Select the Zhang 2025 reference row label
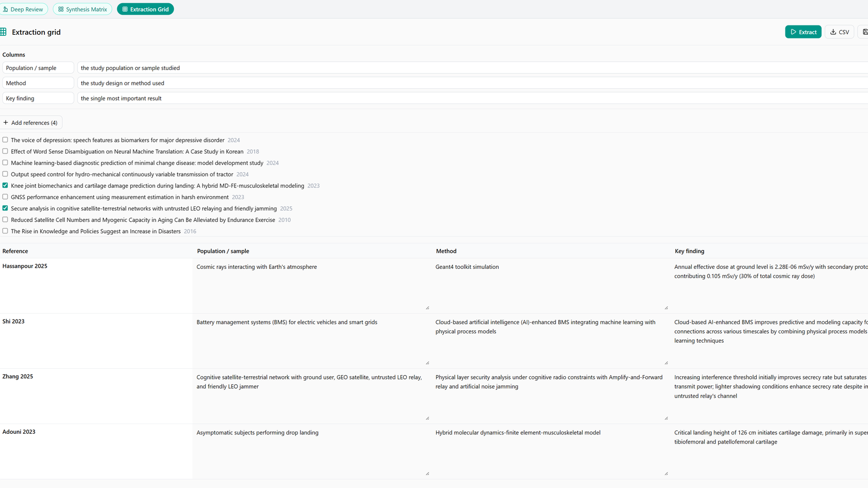 [18, 377]
